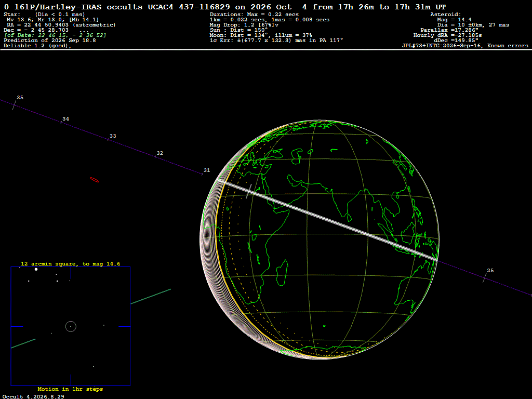Click the yellow terminator line on globe

[x=216, y=237]
